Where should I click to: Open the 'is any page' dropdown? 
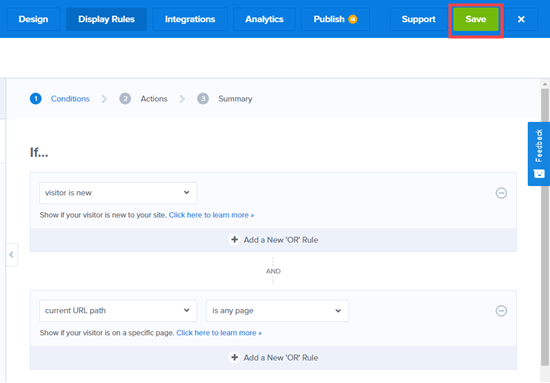pyautogui.click(x=277, y=311)
